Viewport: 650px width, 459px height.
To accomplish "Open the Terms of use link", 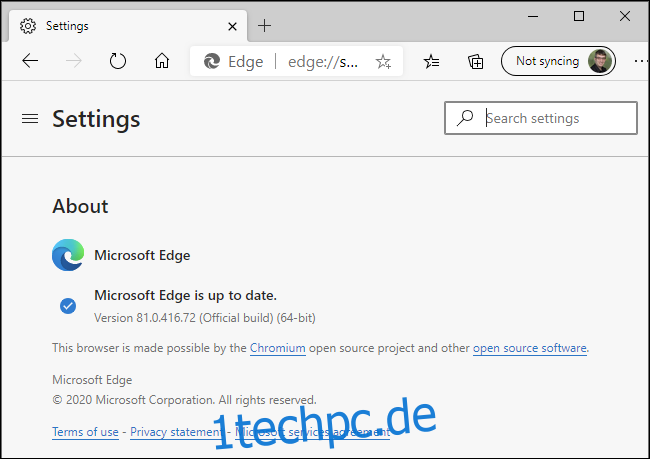I will (x=85, y=432).
